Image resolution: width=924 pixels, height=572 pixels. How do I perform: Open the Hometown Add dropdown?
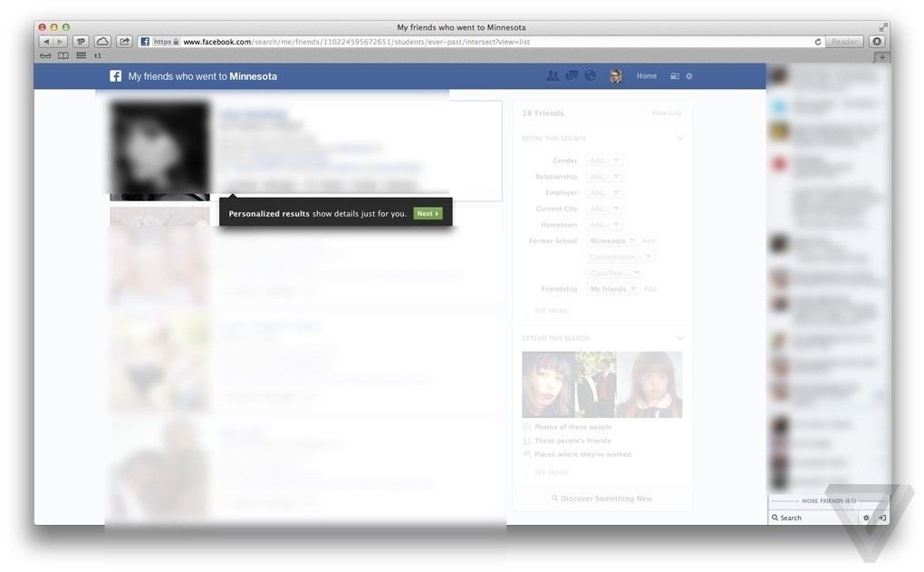[604, 225]
